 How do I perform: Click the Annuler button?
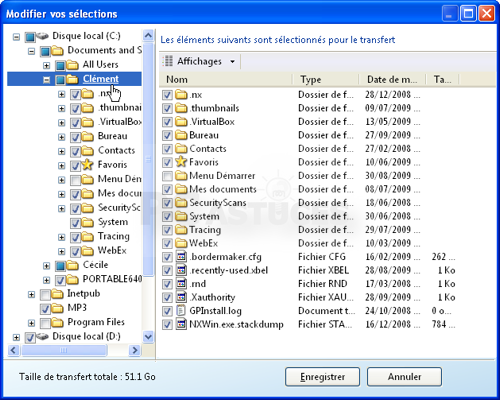click(404, 377)
